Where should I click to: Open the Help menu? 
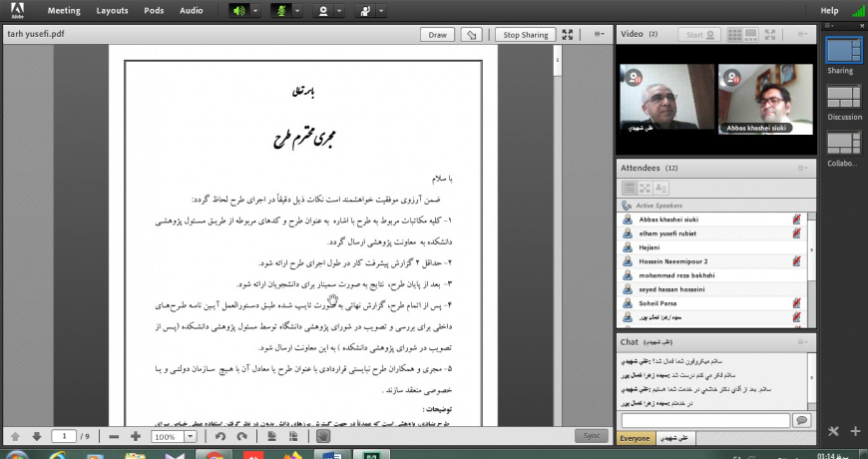coord(829,11)
